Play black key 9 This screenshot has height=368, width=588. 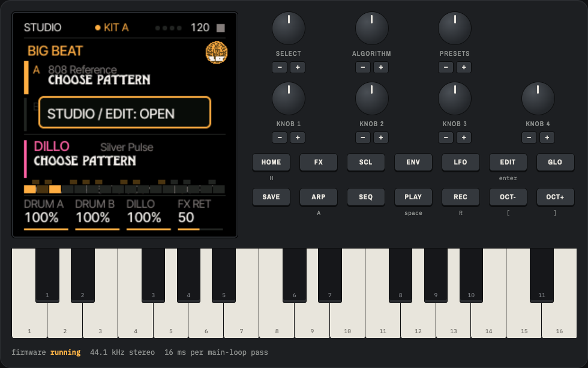click(436, 276)
